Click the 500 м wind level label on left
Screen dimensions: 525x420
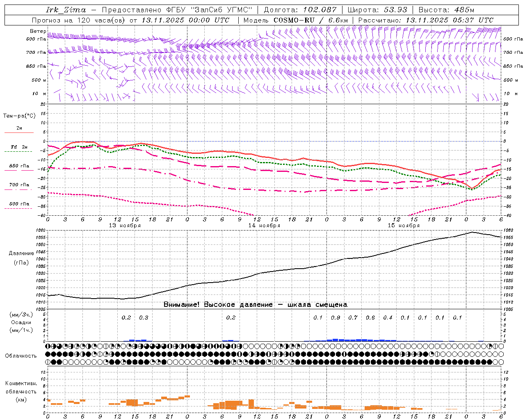coord(39,80)
